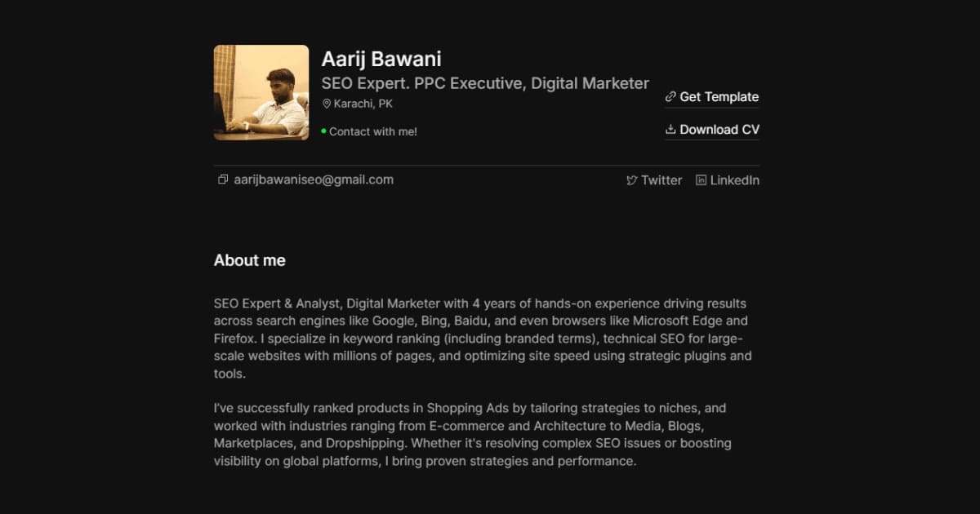Click the SEO Expert job title subtitle
The width and height of the screenshot is (980, 514).
click(485, 83)
